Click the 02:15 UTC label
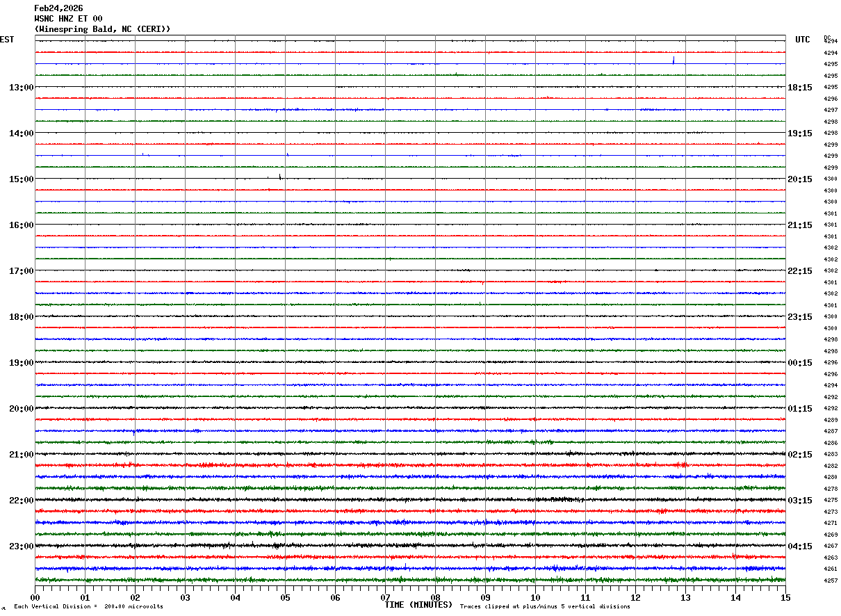The height and width of the screenshot is (616, 841). pos(800,455)
